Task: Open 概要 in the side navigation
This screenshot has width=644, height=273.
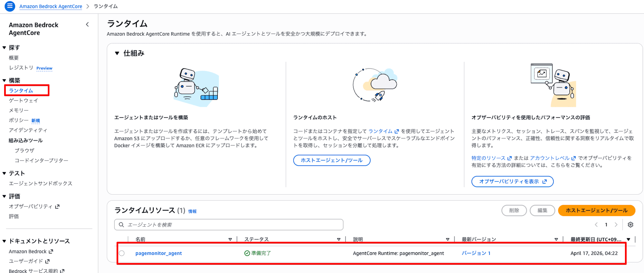Action: 14,58
